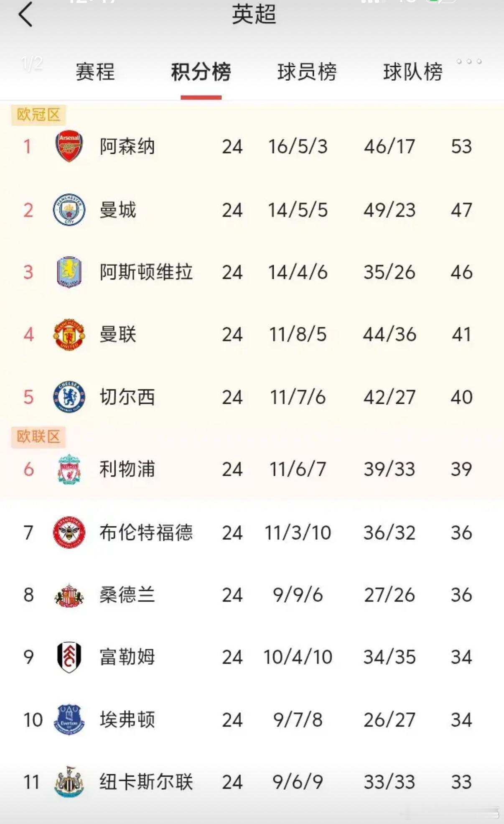Open the Manchester United badge
The image size is (504, 824).
click(x=69, y=334)
